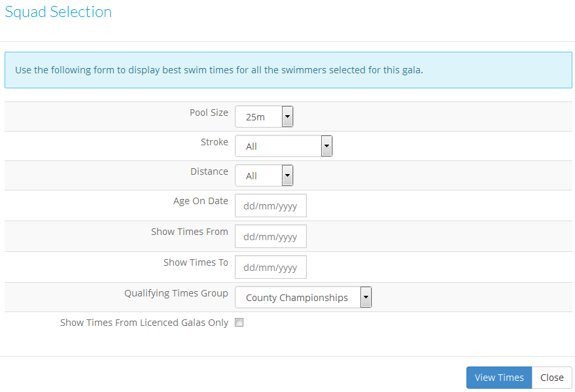Click the Pool Size label
Image resolution: width=575 pixels, height=392 pixels.
(x=209, y=113)
